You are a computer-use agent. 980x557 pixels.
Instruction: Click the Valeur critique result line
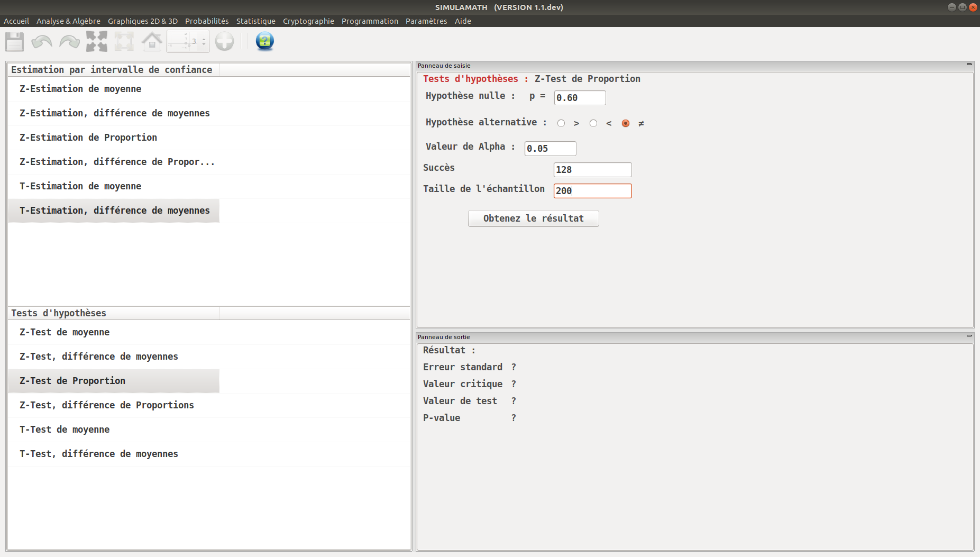click(x=470, y=384)
